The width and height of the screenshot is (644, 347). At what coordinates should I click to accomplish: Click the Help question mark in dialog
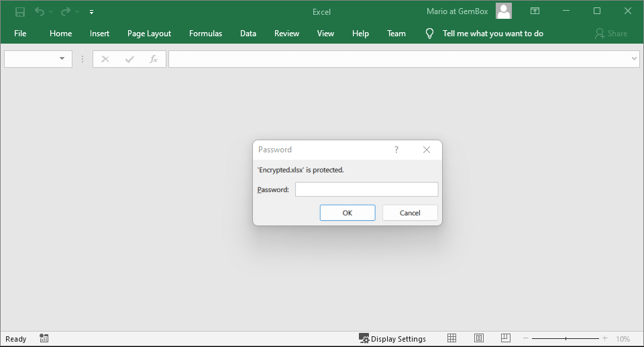tap(396, 150)
